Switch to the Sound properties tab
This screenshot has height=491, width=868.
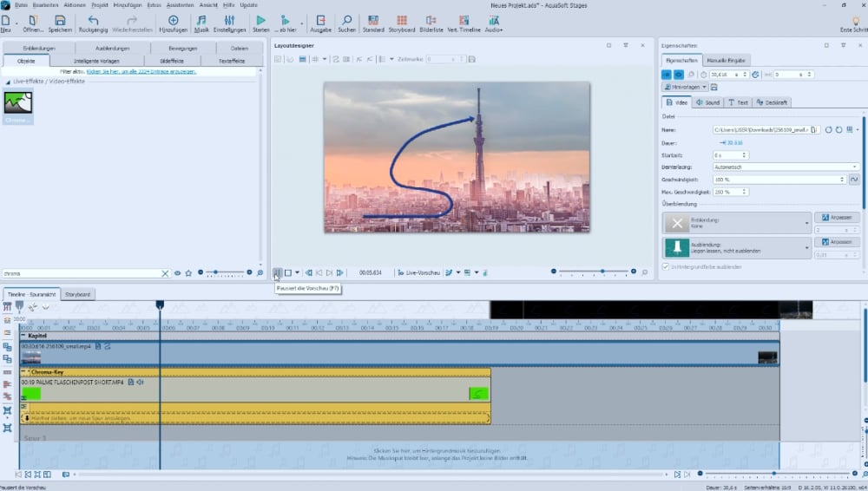(707, 102)
